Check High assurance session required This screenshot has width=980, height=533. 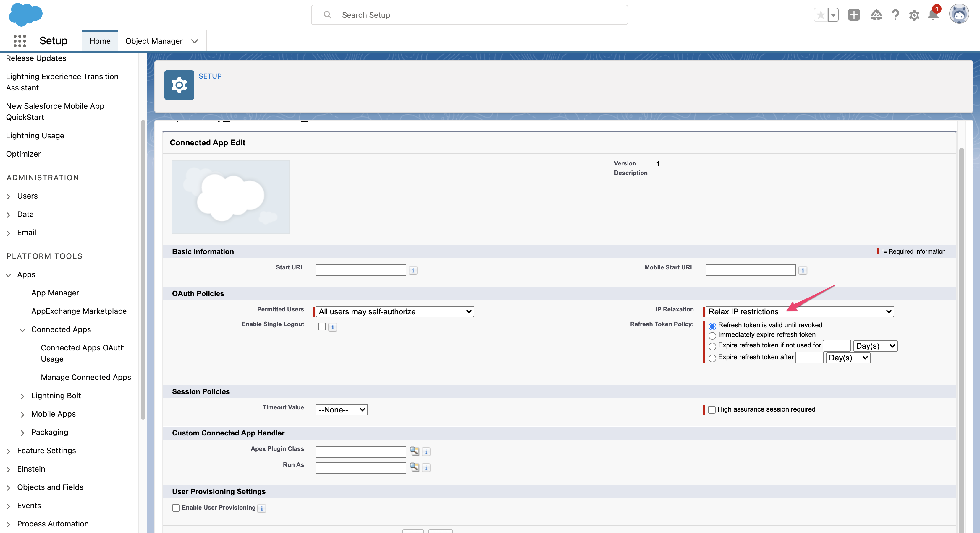[711, 410]
